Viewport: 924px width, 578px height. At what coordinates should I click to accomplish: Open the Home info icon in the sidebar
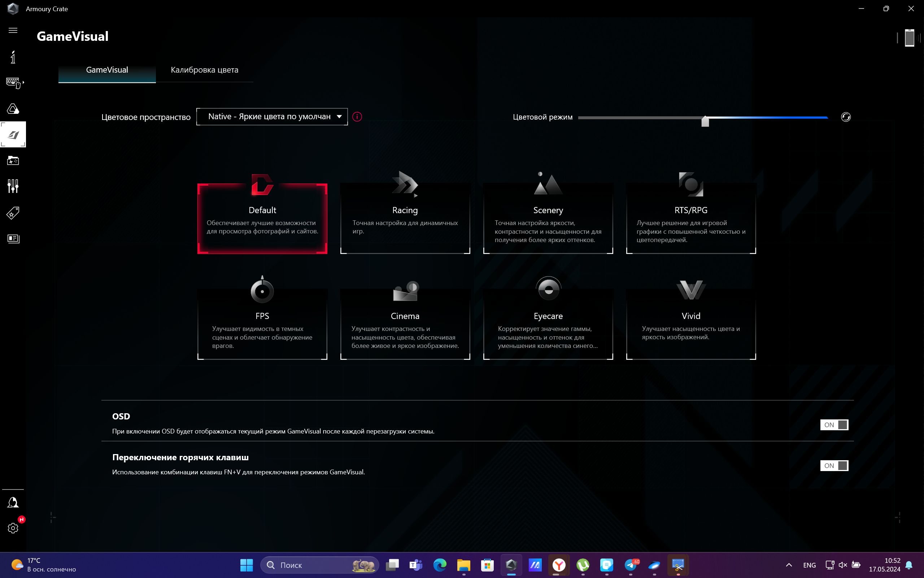coord(13,57)
